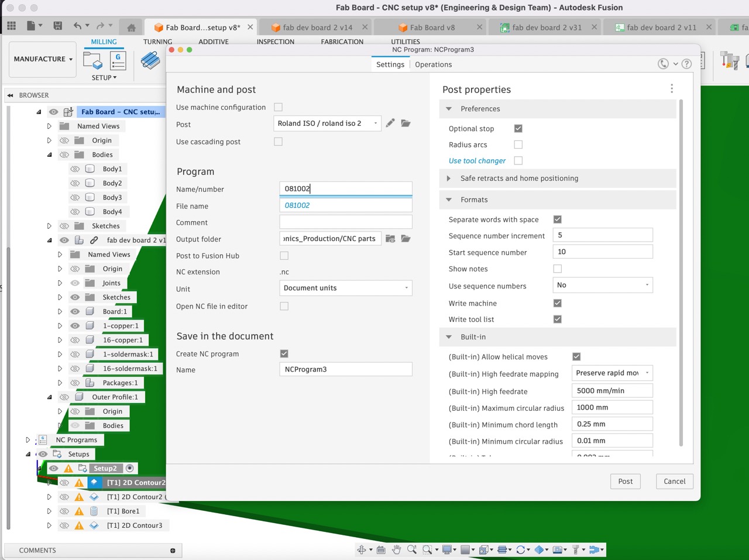This screenshot has width=749, height=560.
Task: Toggle visibility eye of 1-copper:1
Action: click(x=75, y=326)
